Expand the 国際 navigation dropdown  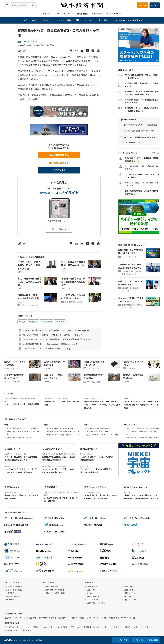point(79,20)
